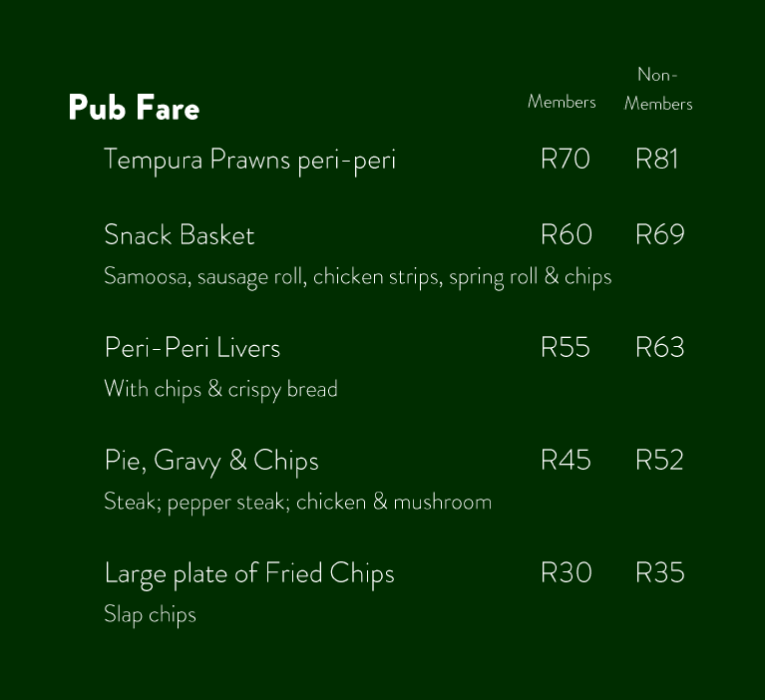
Task: Click the R69 Snack Basket non-members price
Action: point(659,235)
